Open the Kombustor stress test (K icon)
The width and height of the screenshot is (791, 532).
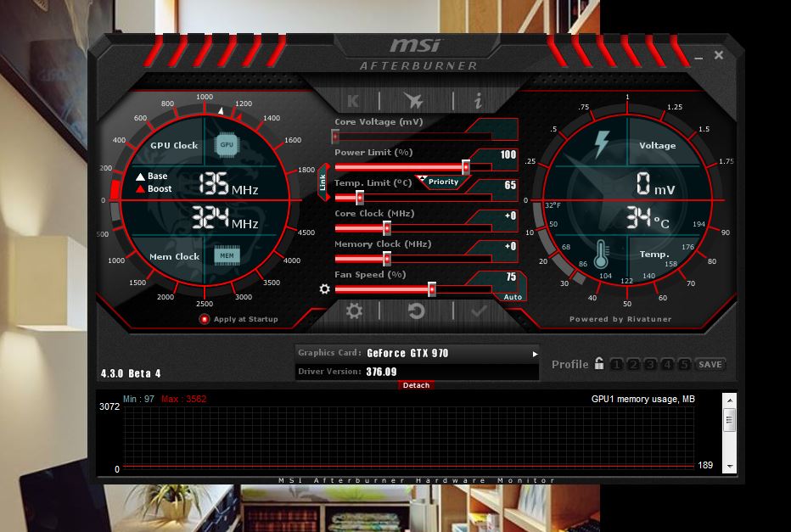(352, 100)
